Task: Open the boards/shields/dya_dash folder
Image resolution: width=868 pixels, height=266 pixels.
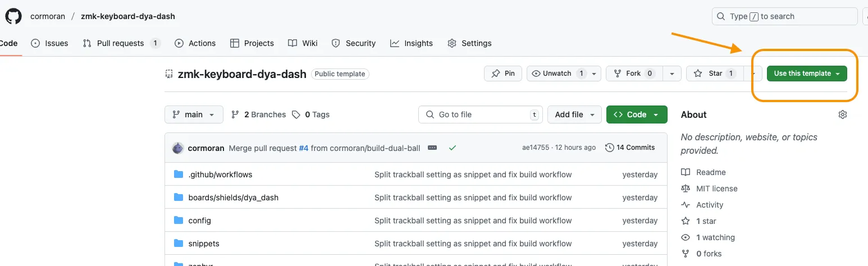Action: [x=233, y=198]
